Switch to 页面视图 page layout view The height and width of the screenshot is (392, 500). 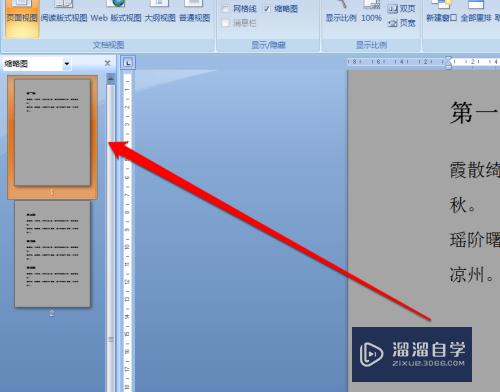22,17
